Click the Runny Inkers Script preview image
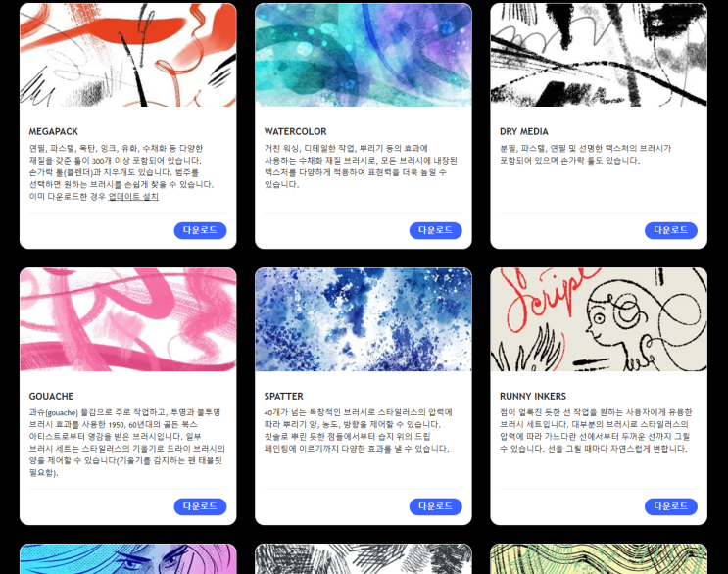Image resolution: width=728 pixels, height=574 pixels. (599, 319)
